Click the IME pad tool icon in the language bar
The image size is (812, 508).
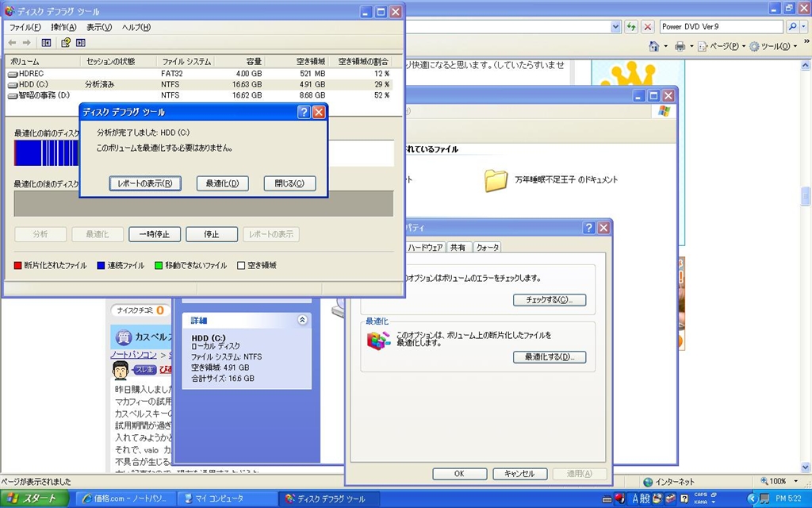pyautogui.click(x=657, y=498)
